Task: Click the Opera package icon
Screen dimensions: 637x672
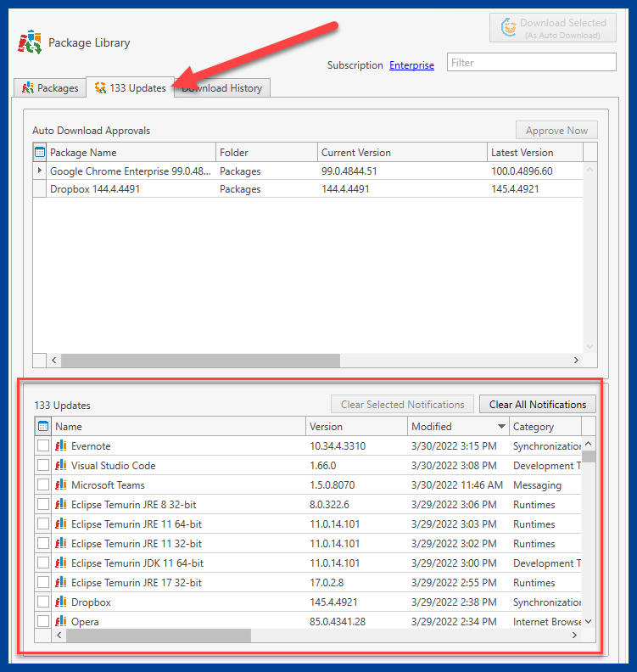Action: [x=61, y=621]
